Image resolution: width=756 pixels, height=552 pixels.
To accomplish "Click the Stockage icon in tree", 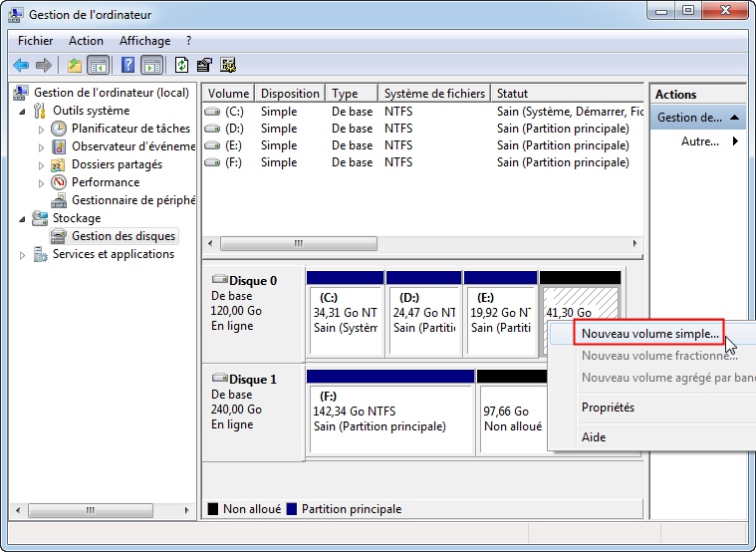I will [40, 218].
